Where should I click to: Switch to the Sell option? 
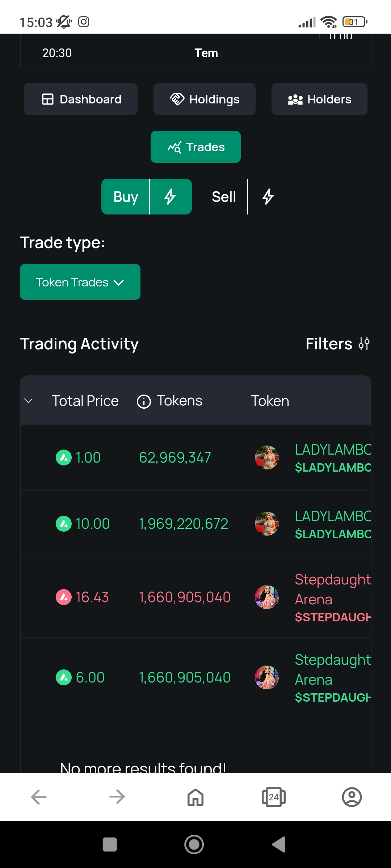[224, 197]
